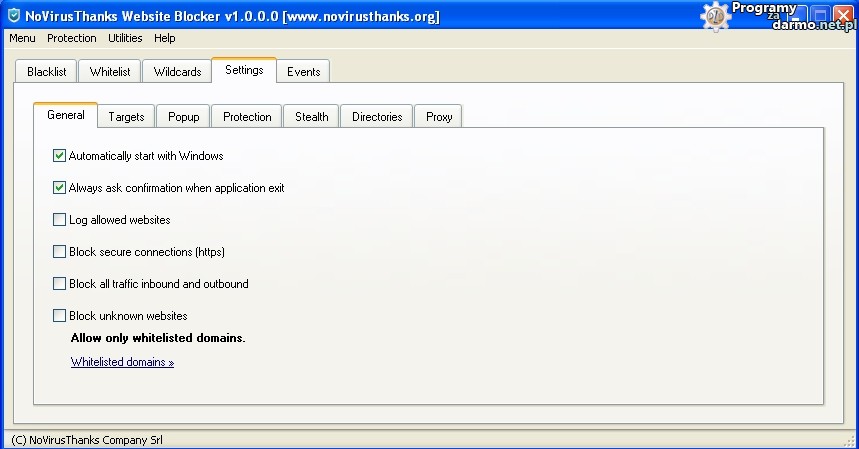Click the NoVirusThanks shield icon in title bar
The width and height of the screenshot is (859, 449).
click(x=14, y=16)
